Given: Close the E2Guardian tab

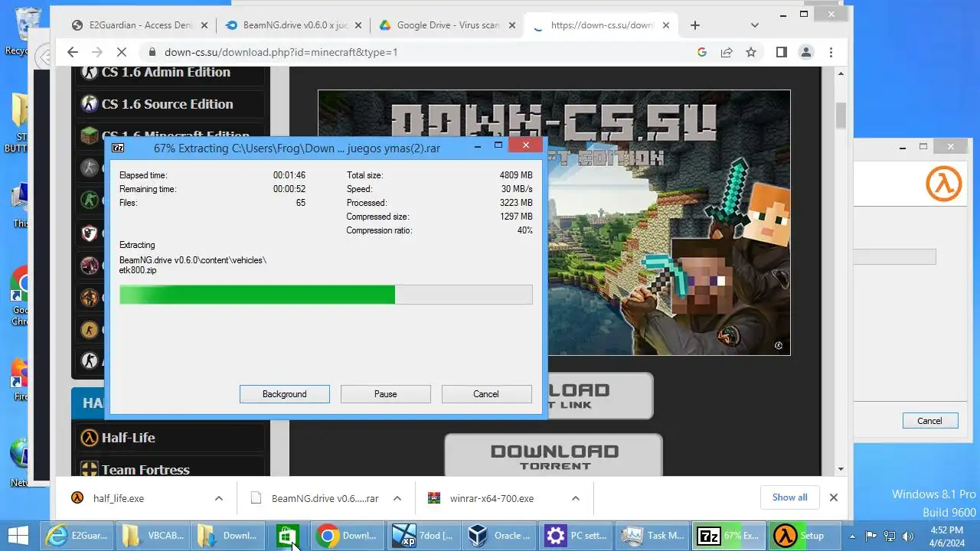Looking at the screenshot, I should pos(204,25).
